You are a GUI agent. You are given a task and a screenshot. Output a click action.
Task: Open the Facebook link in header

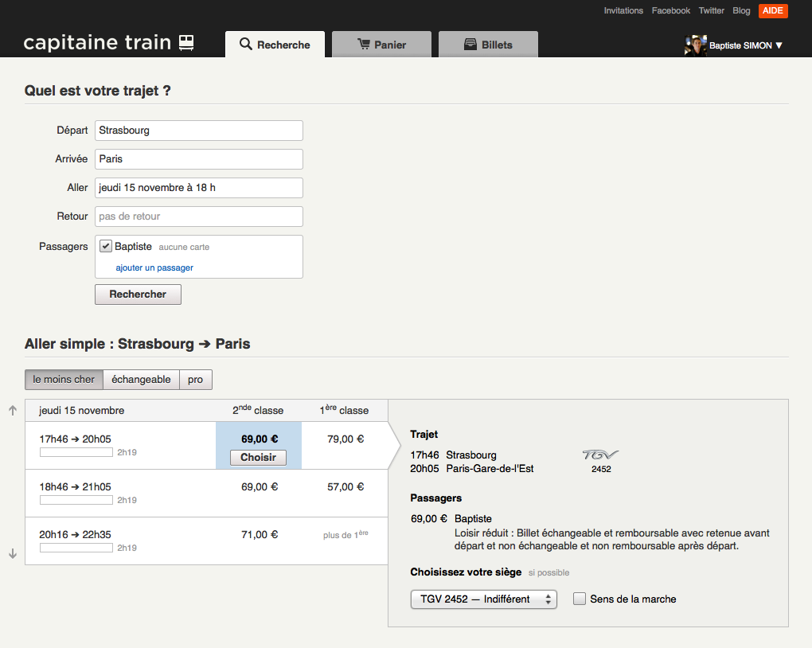click(670, 10)
